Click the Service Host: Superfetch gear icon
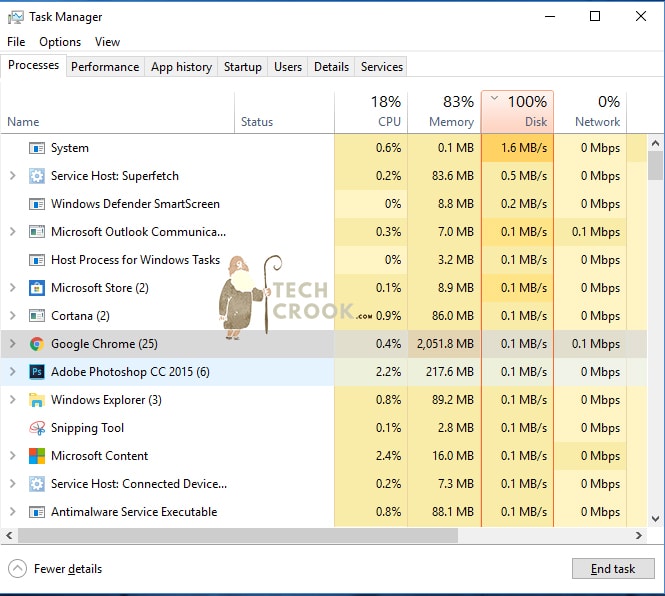This screenshot has height=596, width=665. click(37, 176)
